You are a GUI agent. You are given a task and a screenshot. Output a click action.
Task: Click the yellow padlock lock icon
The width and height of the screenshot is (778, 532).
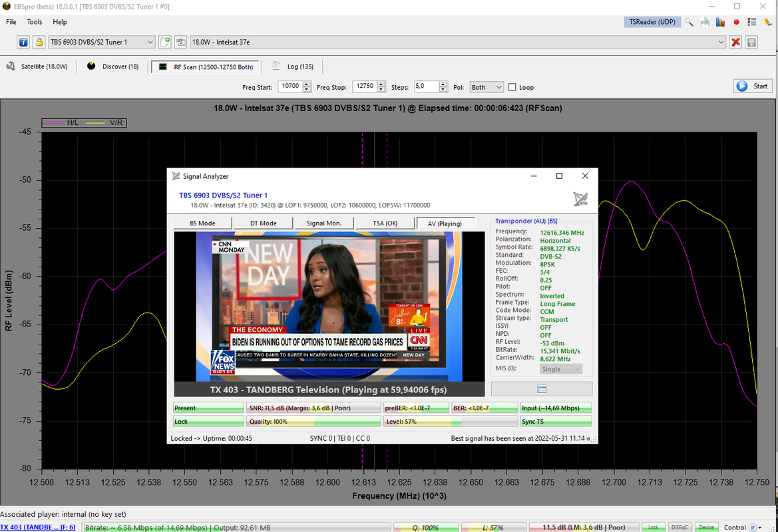click(x=39, y=42)
